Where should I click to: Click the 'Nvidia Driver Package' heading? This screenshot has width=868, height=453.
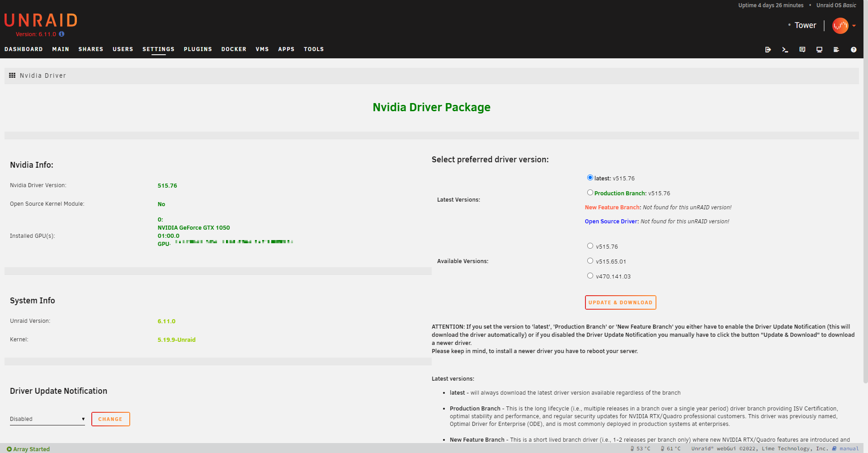click(x=431, y=107)
